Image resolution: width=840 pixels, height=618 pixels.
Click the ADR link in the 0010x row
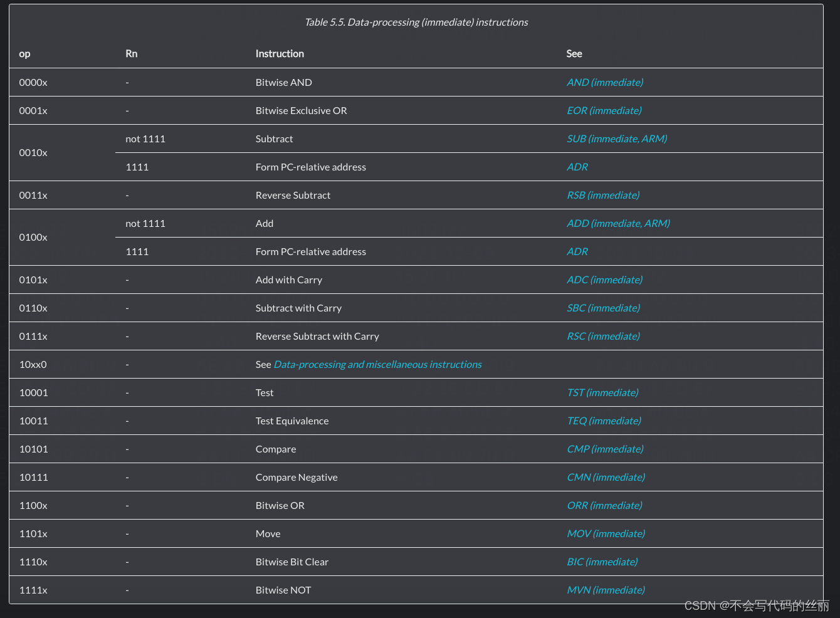(577, 167)
